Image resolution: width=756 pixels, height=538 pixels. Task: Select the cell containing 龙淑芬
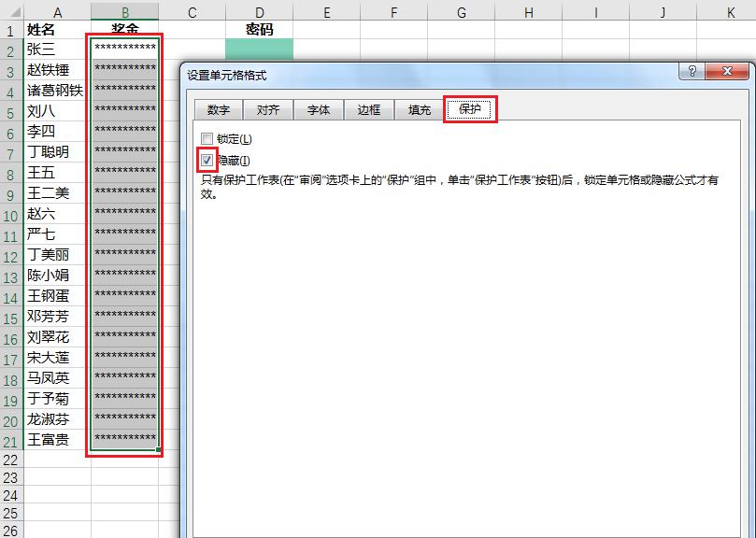pyautogui.click(x=57, y=419)
